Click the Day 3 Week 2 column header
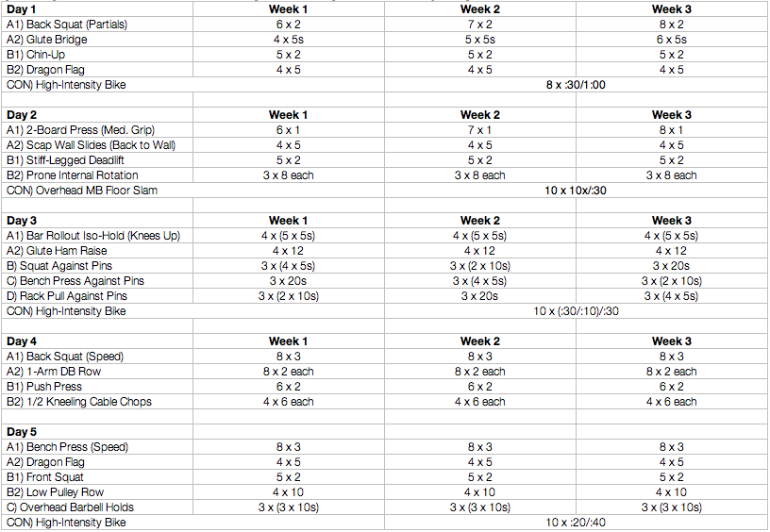 point(479,221)
